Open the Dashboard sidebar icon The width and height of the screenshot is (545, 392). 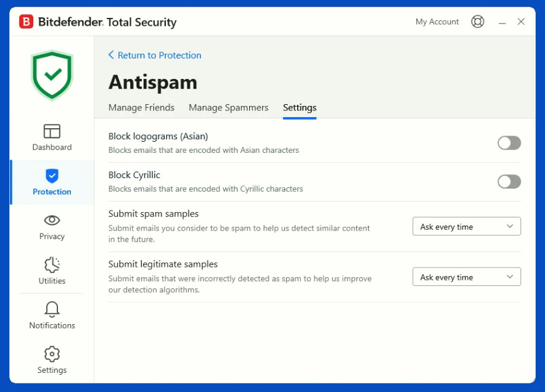pyautogui.click(x=52, y=131)
